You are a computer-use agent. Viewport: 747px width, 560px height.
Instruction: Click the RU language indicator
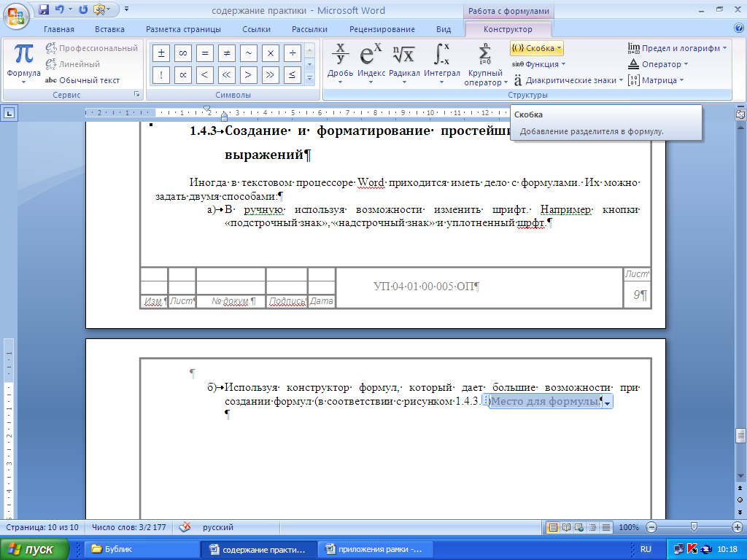646,549
